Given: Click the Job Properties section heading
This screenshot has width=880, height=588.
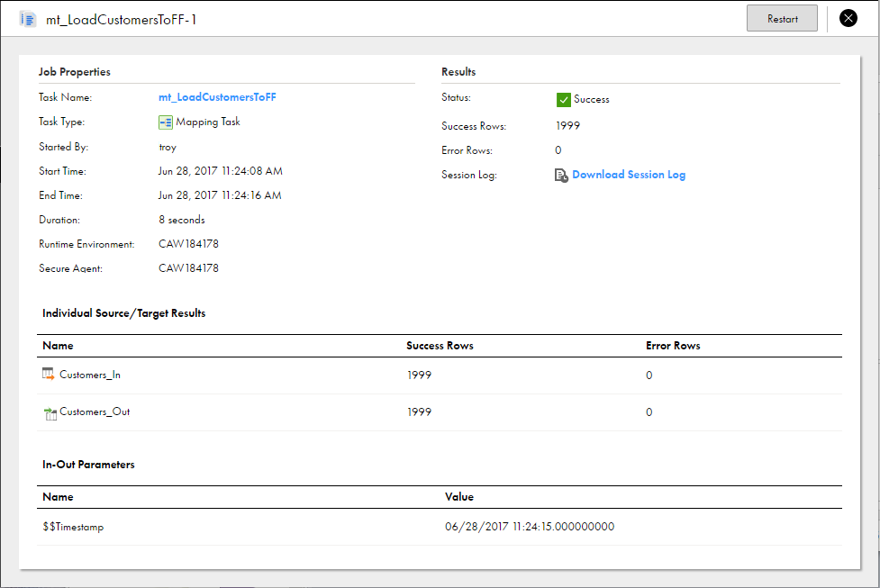Looking at the screenshot, I should coord(75,72).
